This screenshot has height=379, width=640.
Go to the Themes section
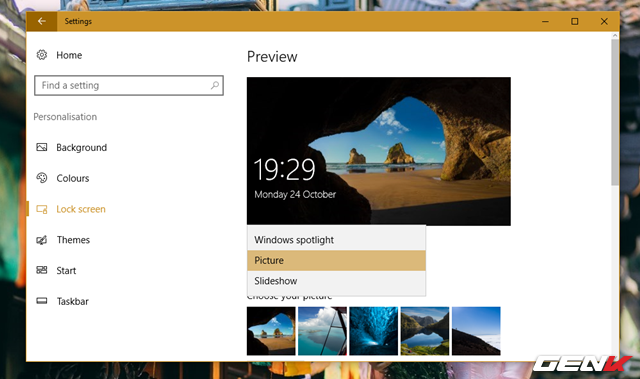click(73, 240)
